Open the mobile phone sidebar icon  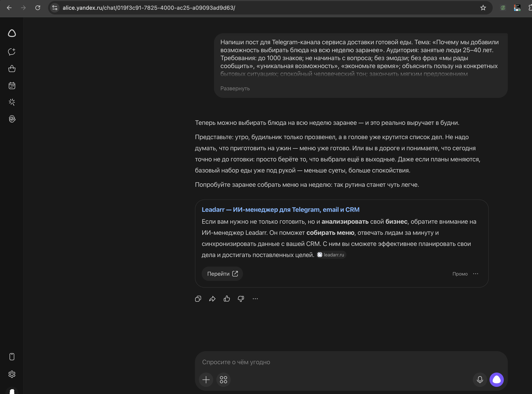pos(12,356)
